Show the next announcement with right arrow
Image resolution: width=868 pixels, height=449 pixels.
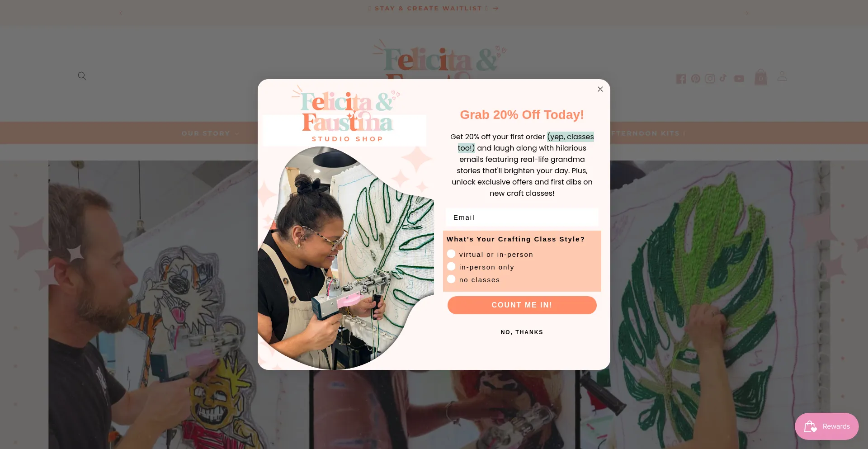747,13
